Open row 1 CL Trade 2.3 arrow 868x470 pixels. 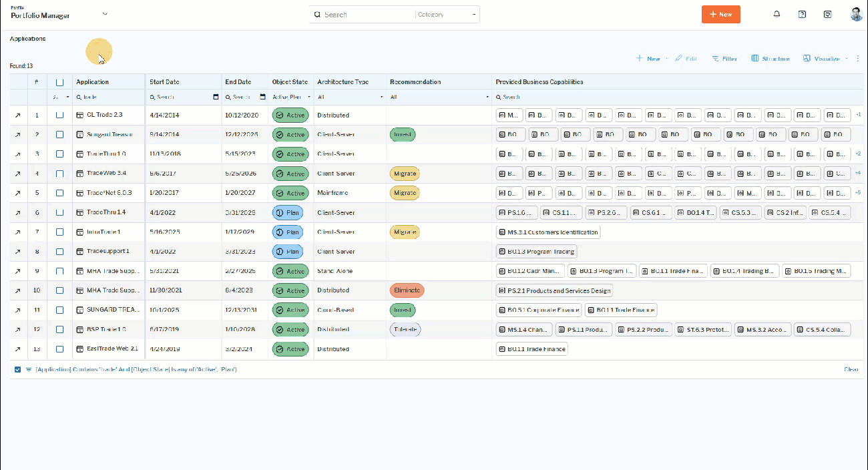click(18, 115)
